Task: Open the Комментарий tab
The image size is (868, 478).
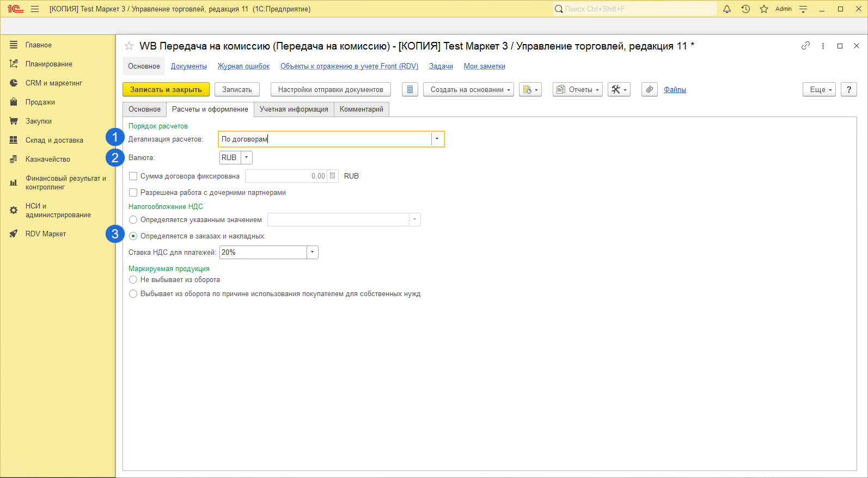Action: point(361,109)
